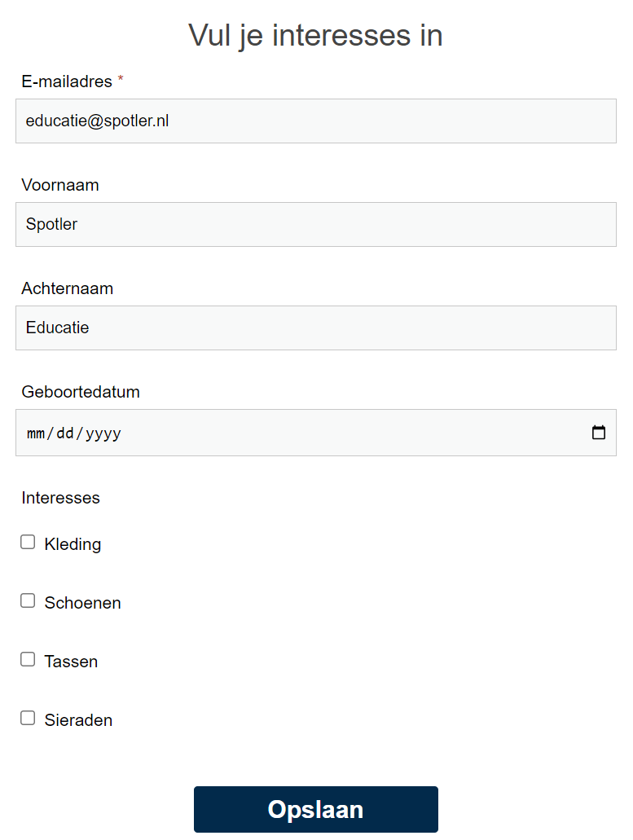
Task: Enable the Schoenen checkbox
Action: (x=28, y=600)
